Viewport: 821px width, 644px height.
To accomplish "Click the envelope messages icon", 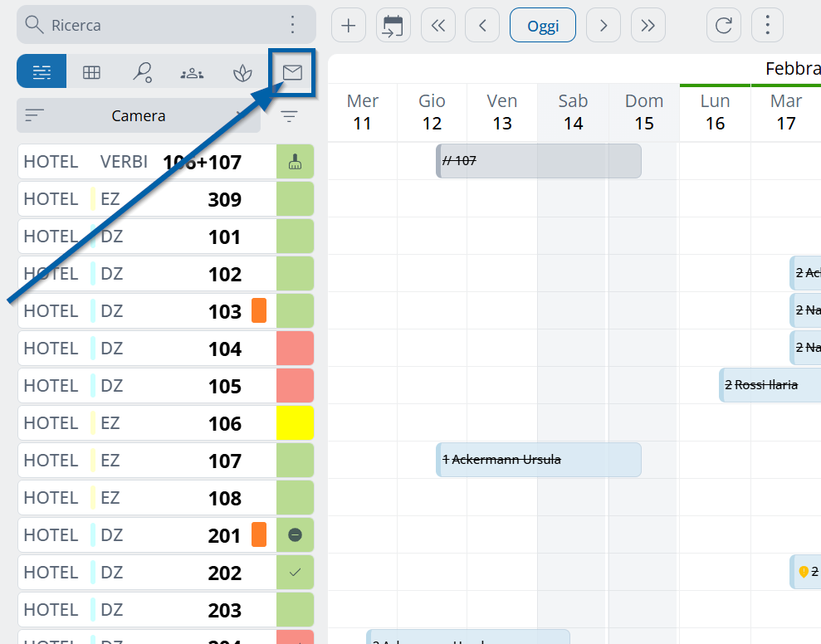I will tap(292, 73).
